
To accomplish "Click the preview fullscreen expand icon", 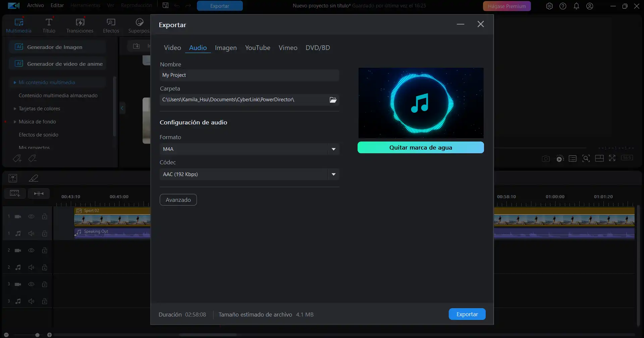I will pyautogui.click(x=612, y=158).
